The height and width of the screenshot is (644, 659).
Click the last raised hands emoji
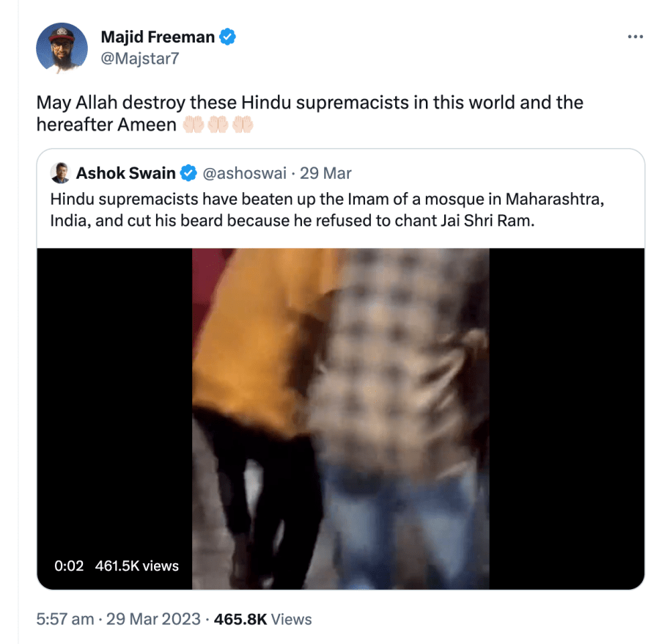[x=243, y=125]
